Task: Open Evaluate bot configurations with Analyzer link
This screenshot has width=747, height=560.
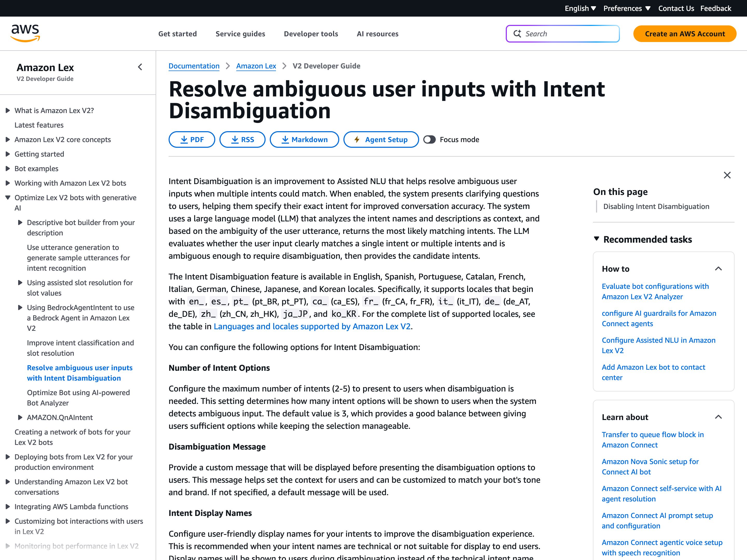Action: tap(655, 291)
